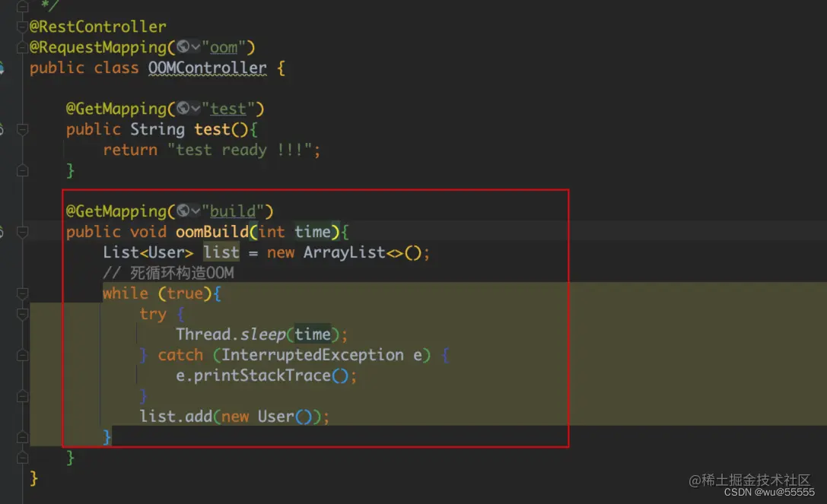Click the globe icon before "test" in @GetMapping

point(183,108)
